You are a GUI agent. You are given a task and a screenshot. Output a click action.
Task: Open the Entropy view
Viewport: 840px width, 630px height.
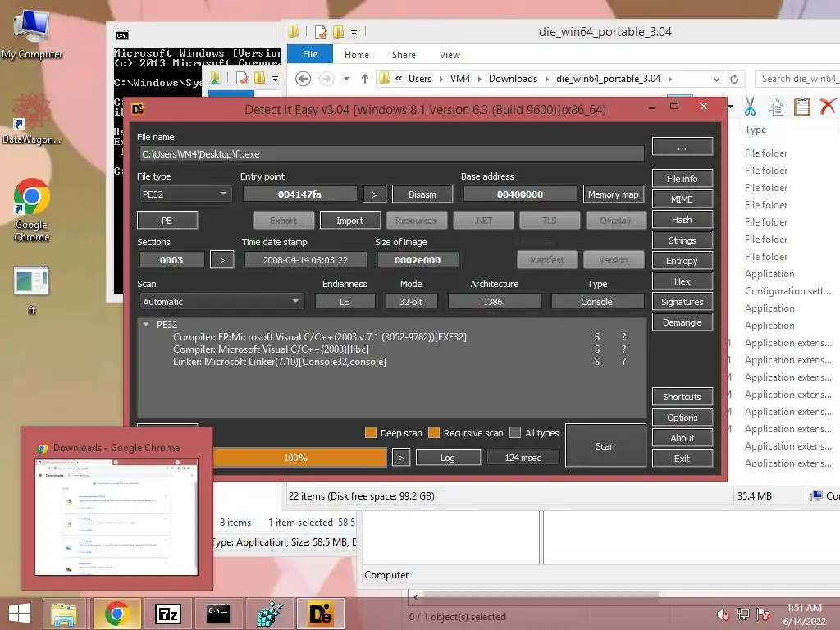682,260
